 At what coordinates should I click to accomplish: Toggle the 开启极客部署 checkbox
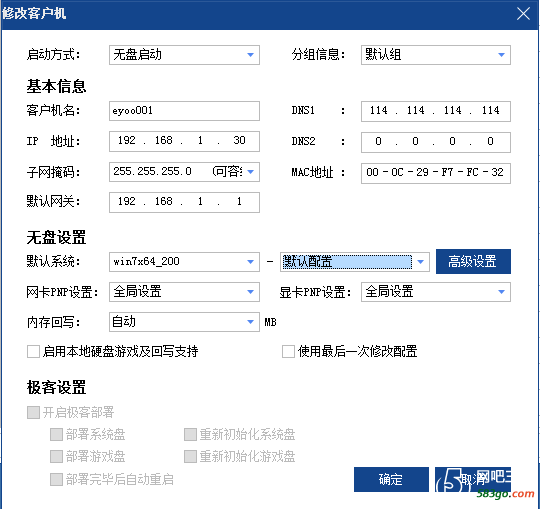pyautogui.click(x=33, y=412)
